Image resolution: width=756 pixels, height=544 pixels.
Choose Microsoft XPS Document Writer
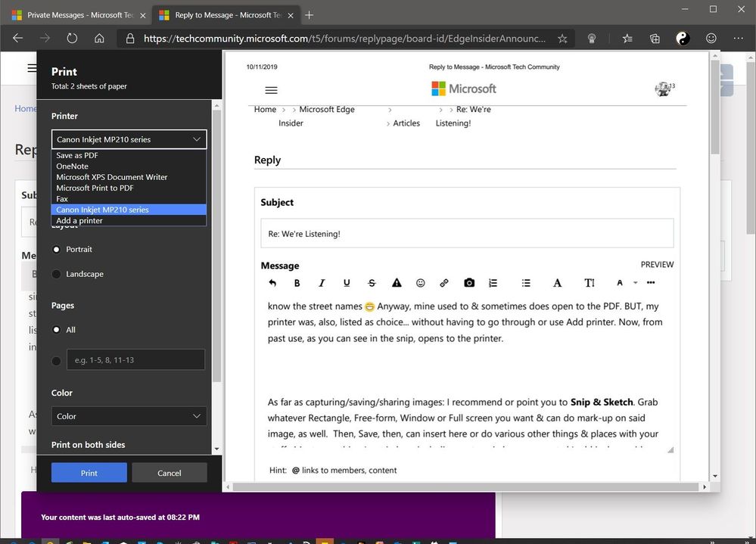coord(129,177)
